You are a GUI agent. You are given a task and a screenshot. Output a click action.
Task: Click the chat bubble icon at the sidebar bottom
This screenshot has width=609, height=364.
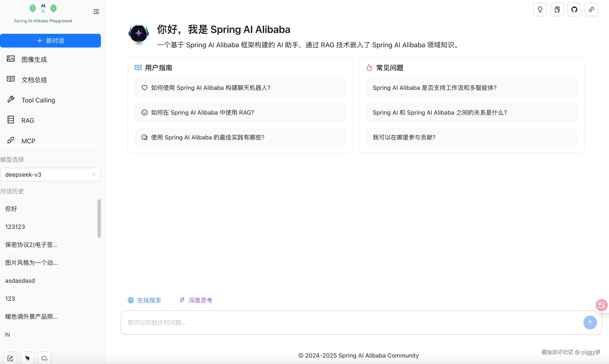tap(44, 358)
